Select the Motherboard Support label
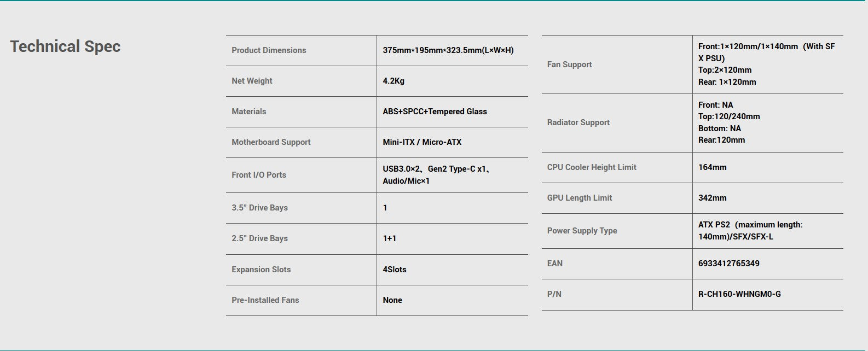868x351 pixels. click(271, 142)
